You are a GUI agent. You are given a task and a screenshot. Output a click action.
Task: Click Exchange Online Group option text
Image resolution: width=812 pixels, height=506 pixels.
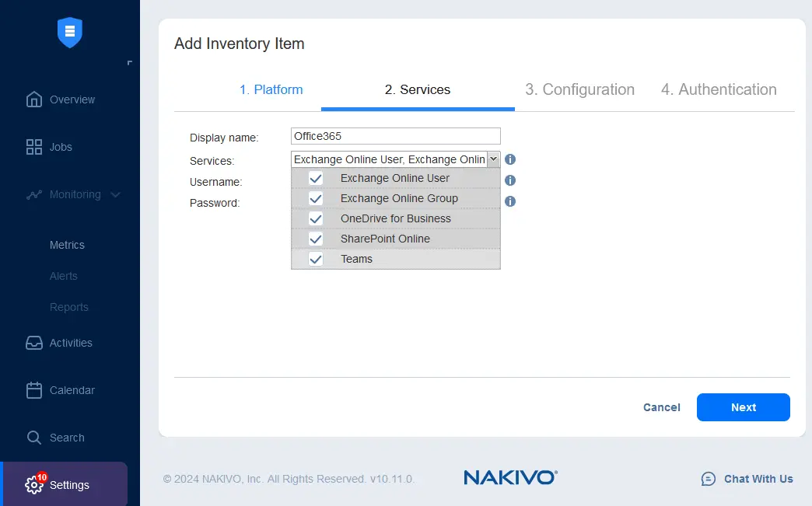399,198
